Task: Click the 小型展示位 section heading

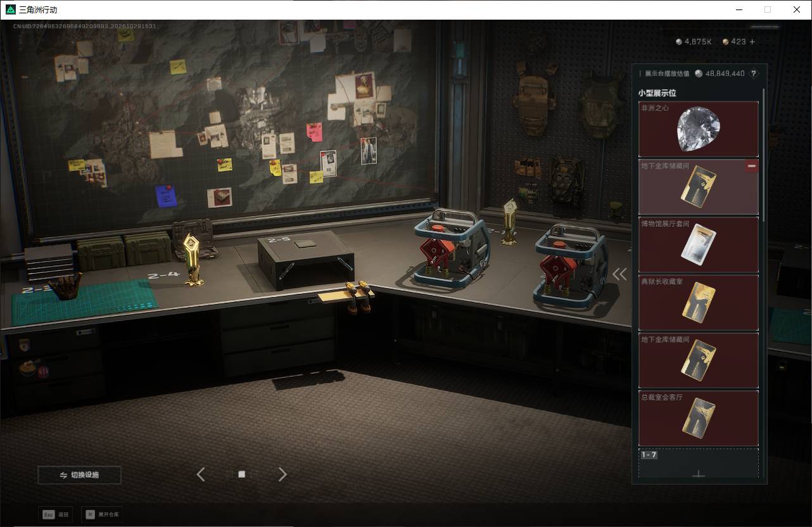Action: [x=657, y=93]
